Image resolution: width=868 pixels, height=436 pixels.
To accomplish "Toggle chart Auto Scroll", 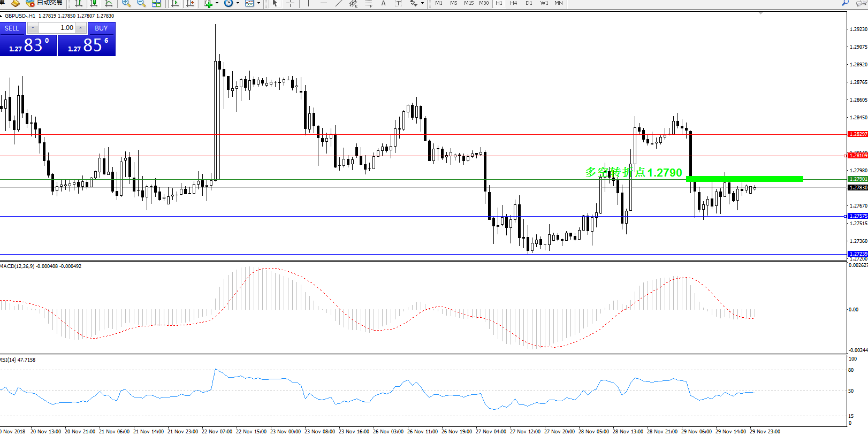I will [175, 3].
